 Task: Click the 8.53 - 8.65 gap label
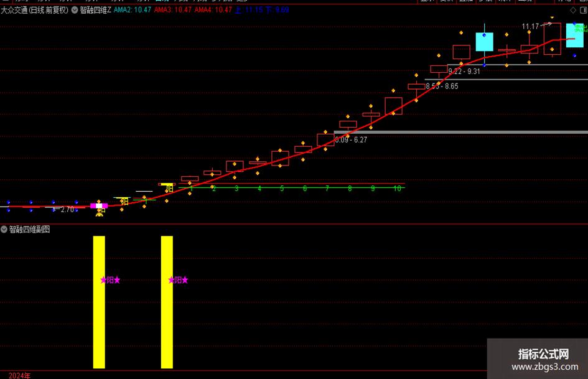pyautogui.click(x=442, y=87)
